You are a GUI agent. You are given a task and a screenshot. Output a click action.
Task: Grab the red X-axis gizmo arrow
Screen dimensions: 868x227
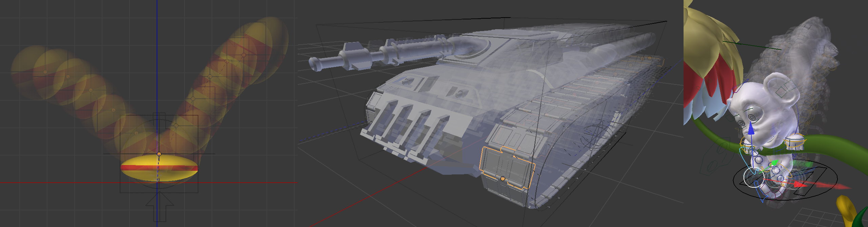[801, 185]
